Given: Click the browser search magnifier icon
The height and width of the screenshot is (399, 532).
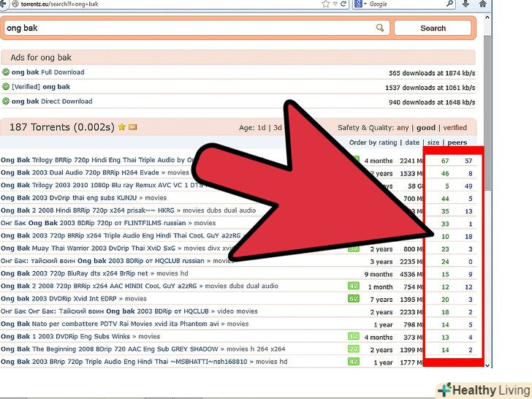Looking at the screenshot, I should click(449, 4).
